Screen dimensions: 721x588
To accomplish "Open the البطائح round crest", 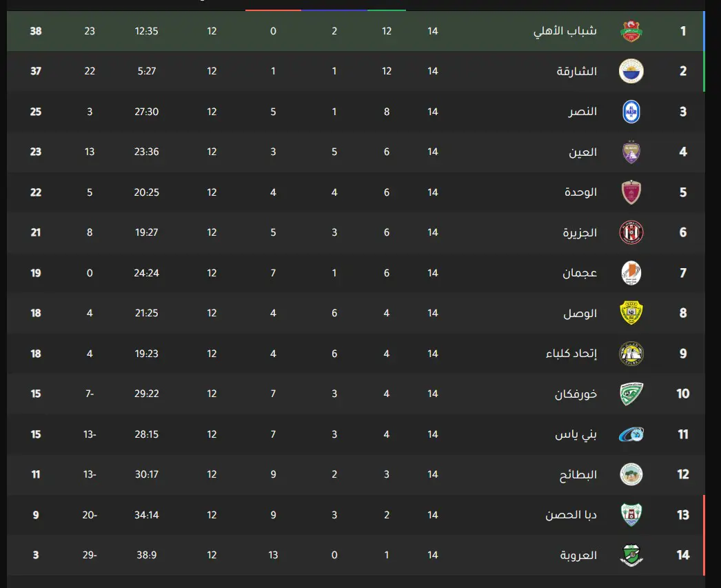I will click(631, 474).
